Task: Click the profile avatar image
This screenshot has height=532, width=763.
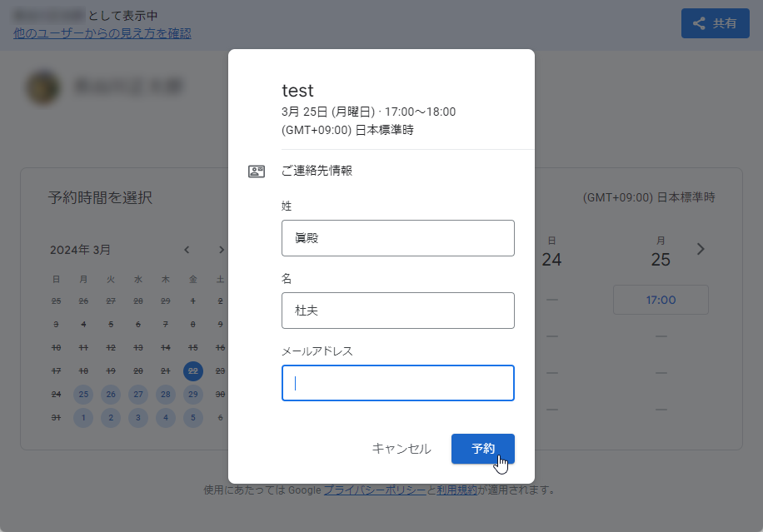Action: click(42, 87)
